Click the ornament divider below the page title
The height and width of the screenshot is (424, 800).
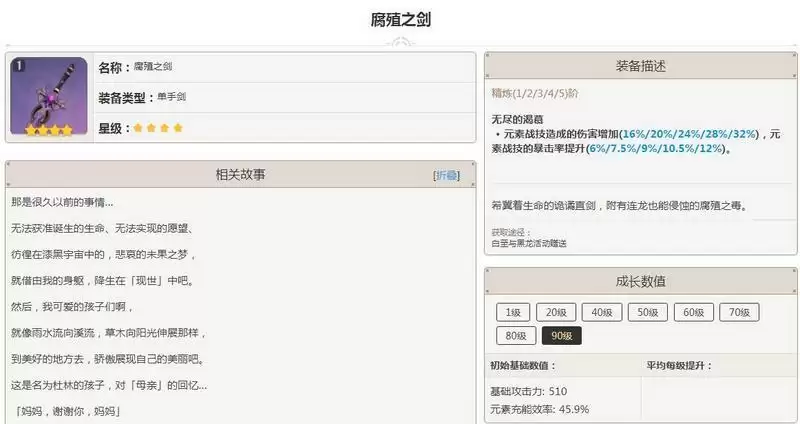tap(400, 43)
